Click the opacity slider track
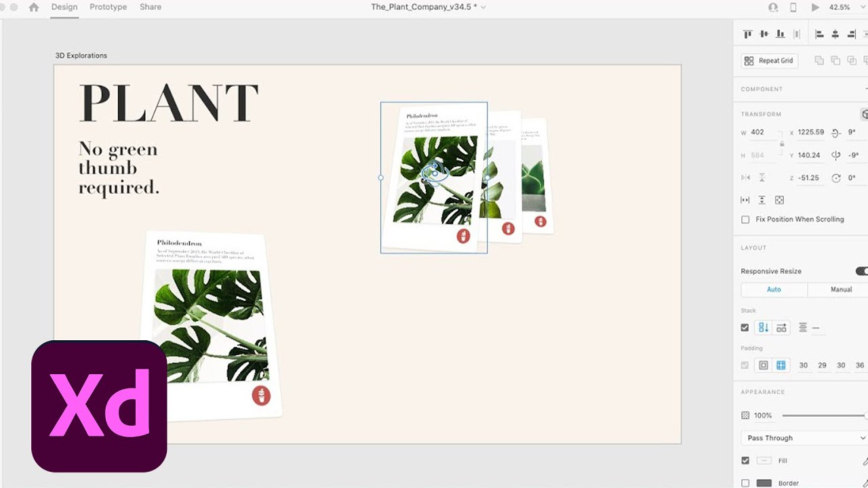The image size is (868, 488). [824, 415]
